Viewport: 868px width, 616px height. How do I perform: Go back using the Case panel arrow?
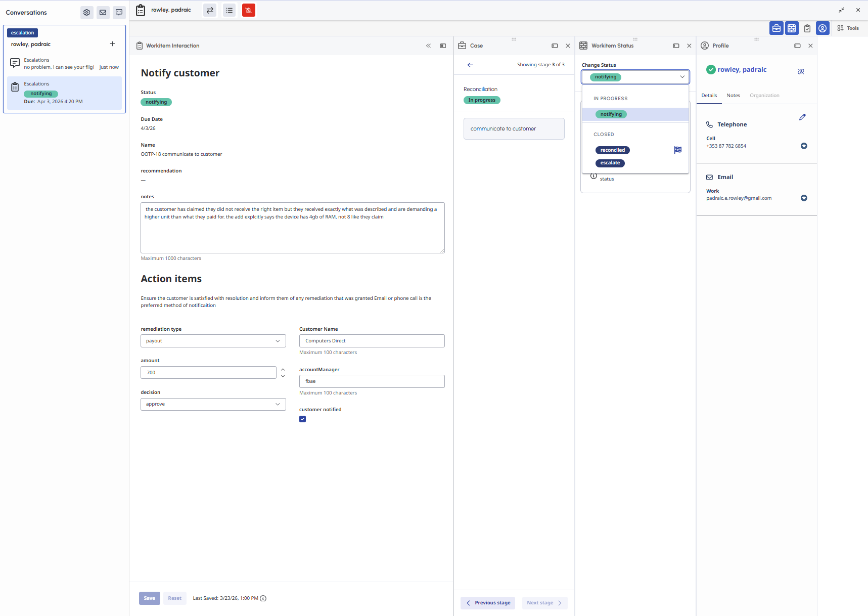click(x=470, y=65)
